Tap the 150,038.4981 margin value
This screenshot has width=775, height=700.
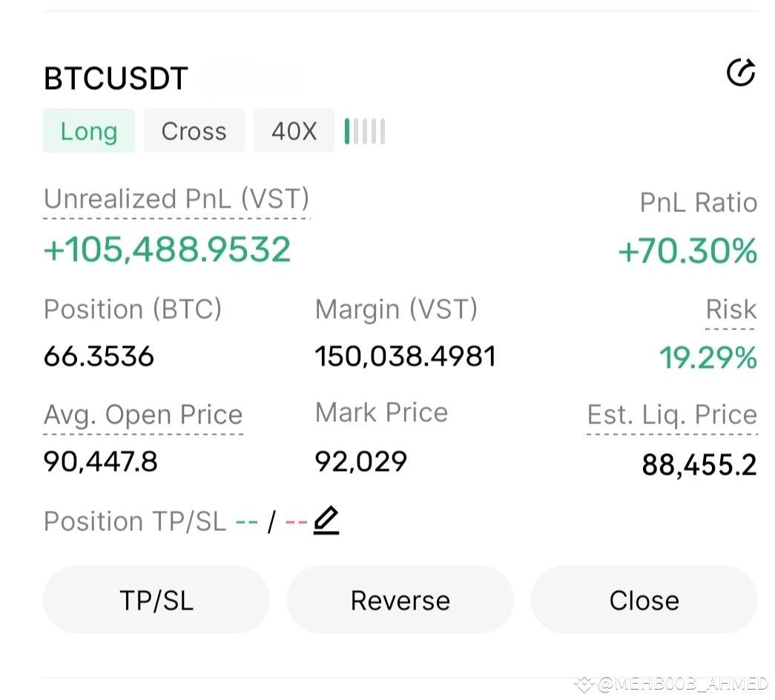click(405, 356)
